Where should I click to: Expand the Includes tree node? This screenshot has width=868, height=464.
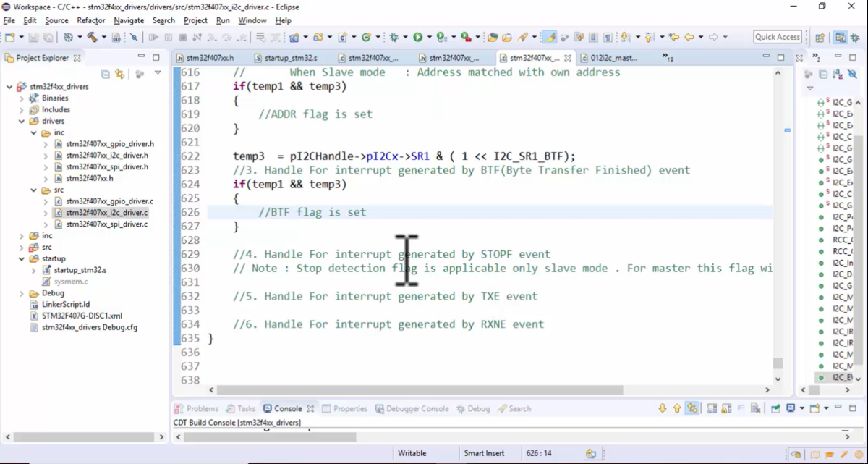point(22,110)
